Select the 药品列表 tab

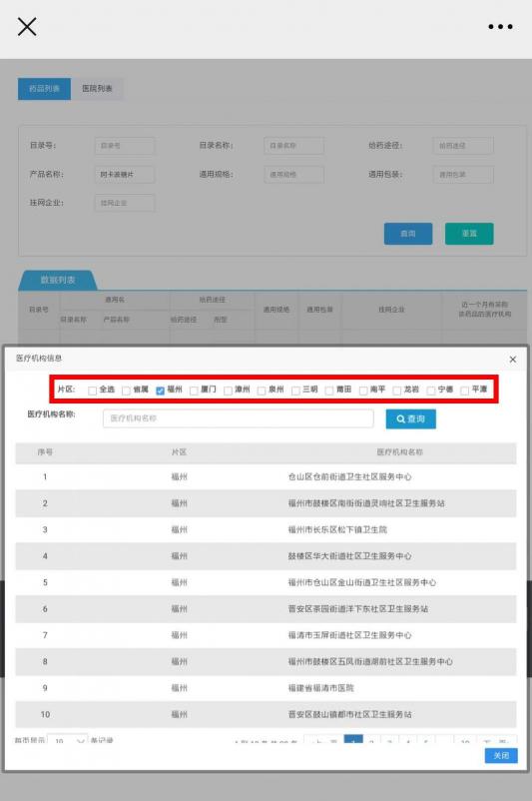point(45,88)
